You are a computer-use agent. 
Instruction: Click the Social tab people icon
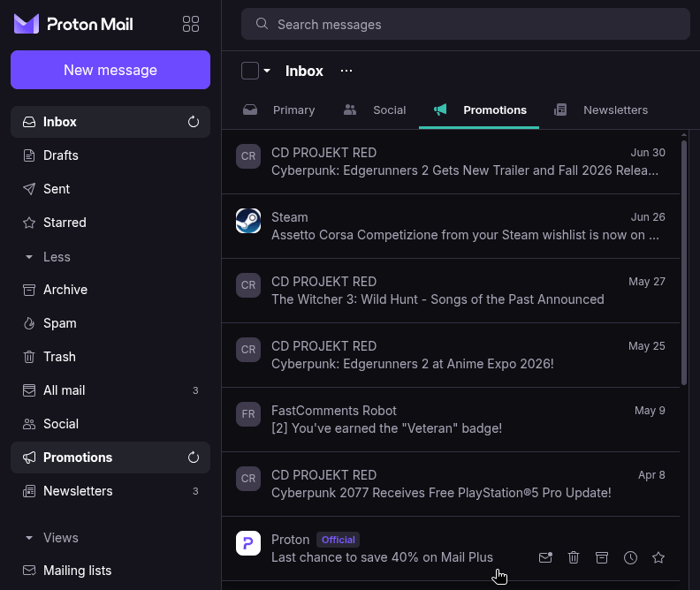point(350,110)
